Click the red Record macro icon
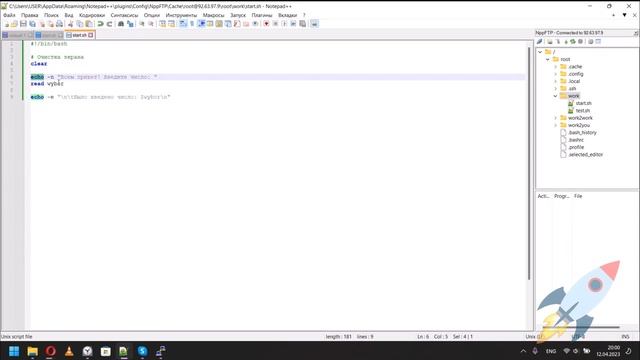This screenshot has width=640, height=360. [x=267, y=24]
